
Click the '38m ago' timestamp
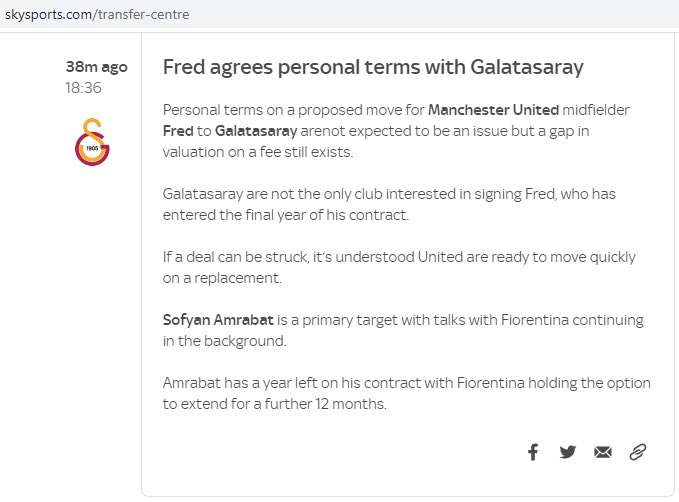(x=97, y=67)
